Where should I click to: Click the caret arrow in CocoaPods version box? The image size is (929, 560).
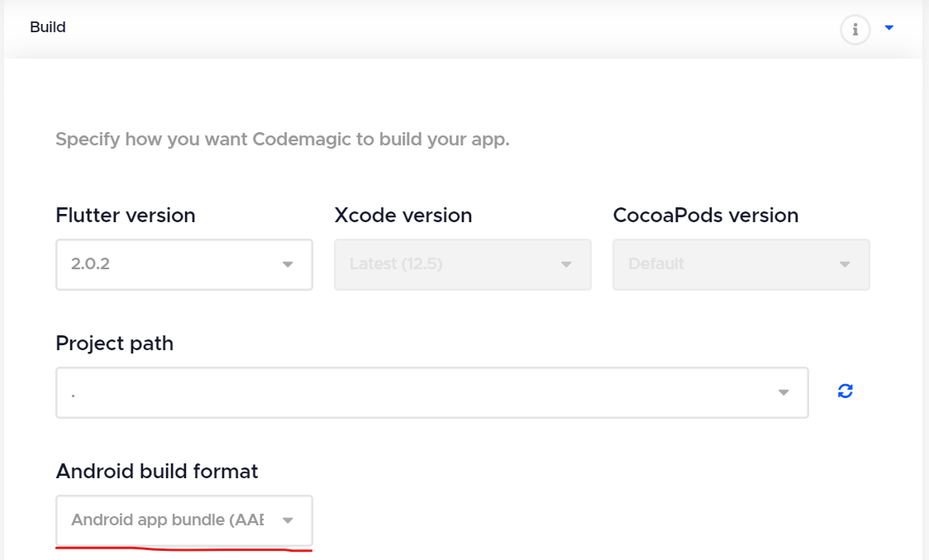pos(845,264)
